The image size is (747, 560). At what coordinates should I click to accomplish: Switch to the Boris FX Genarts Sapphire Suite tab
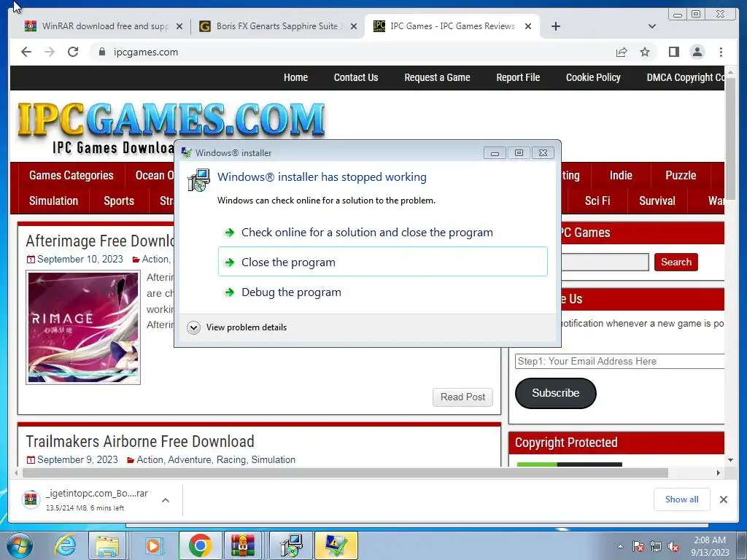click(x=276, y=26)
